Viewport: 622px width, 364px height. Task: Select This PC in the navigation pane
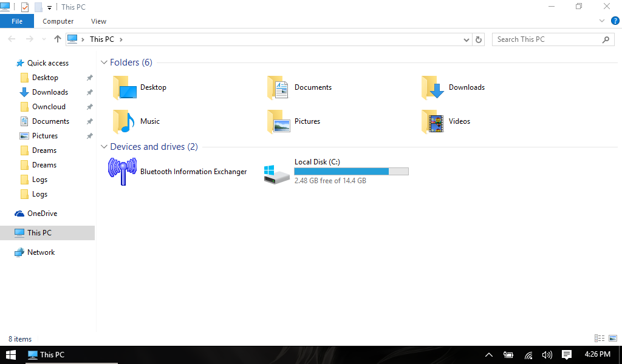pos(47,233)
